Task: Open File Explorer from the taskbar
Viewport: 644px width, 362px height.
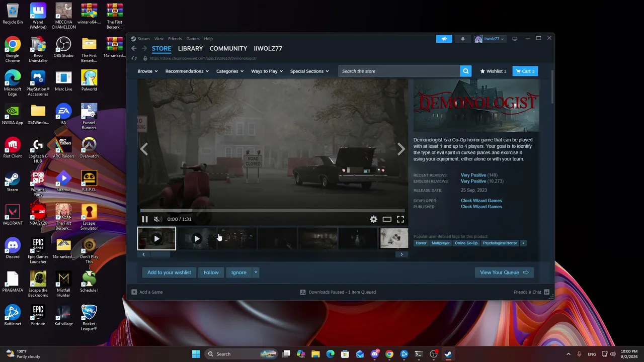Action: pyautogui.click(x=315, y=354)
